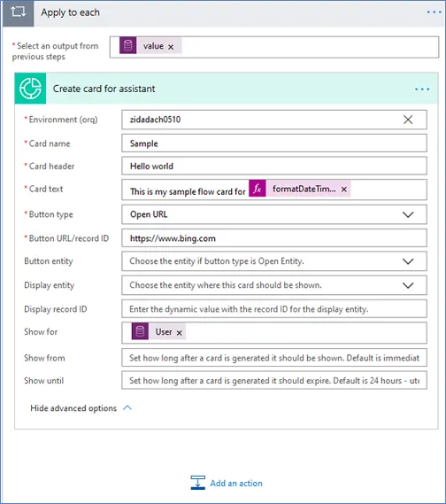
Task: Click the Create card for assistant icon
Action: [x=30, y=89]
